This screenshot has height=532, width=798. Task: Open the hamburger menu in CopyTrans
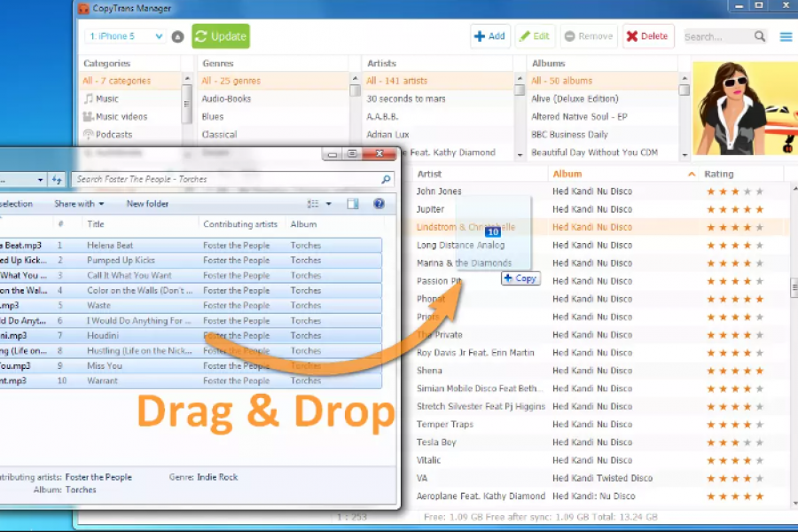[786, 36]
